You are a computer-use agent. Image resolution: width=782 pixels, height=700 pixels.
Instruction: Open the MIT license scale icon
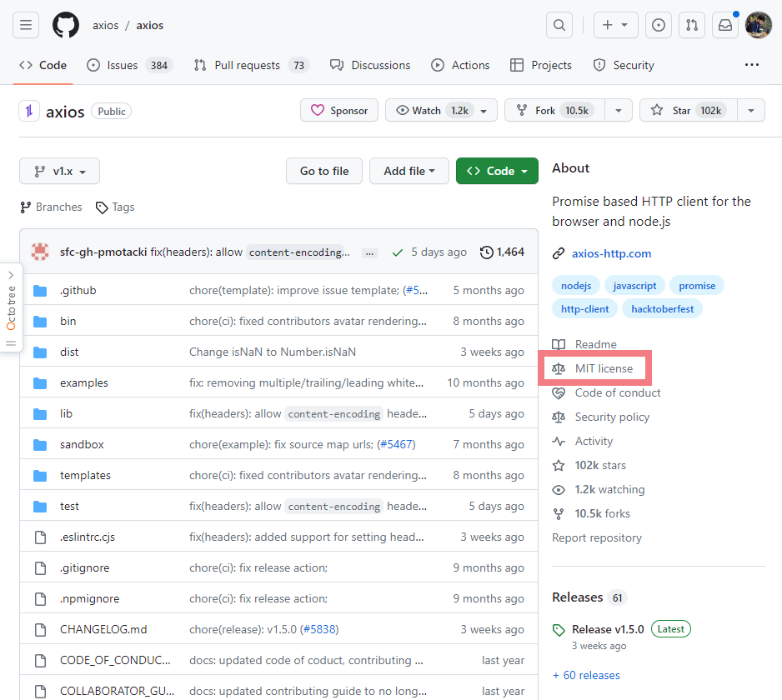559,369
